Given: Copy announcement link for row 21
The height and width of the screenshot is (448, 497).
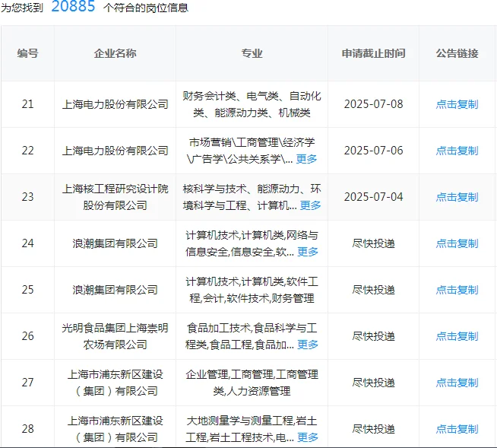Looking at the screenshot, I should [457, 104].
